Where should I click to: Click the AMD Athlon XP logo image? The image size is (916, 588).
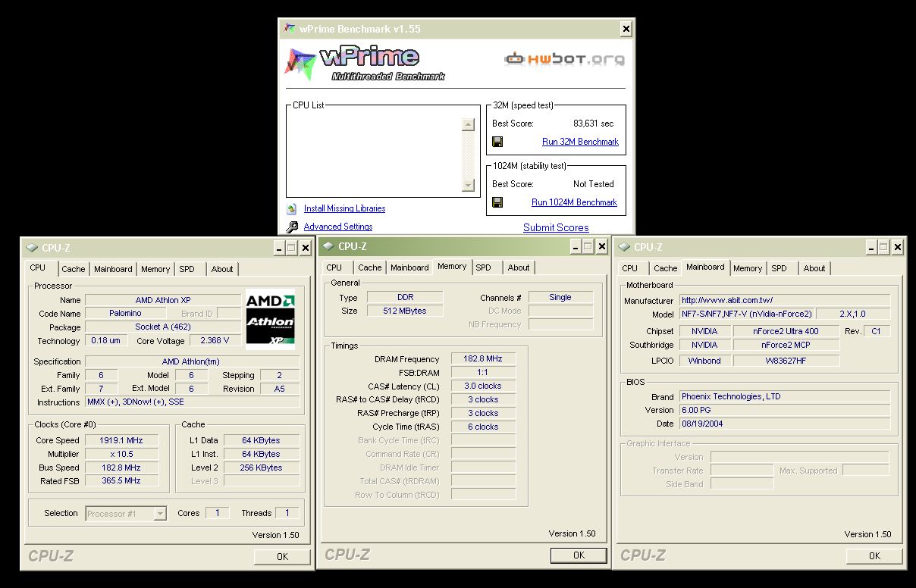(x=270, y=319)
